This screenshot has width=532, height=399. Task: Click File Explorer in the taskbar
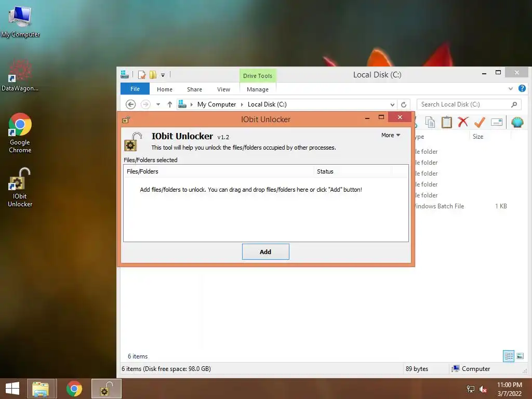point(41,389)
